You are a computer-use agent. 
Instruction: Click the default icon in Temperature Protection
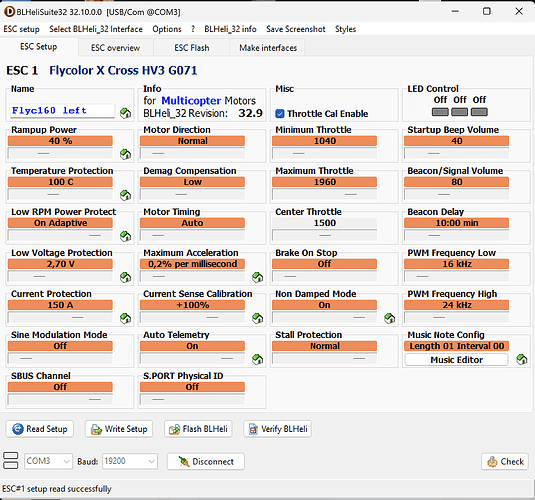pyautogui.click(x=126, y=195)
